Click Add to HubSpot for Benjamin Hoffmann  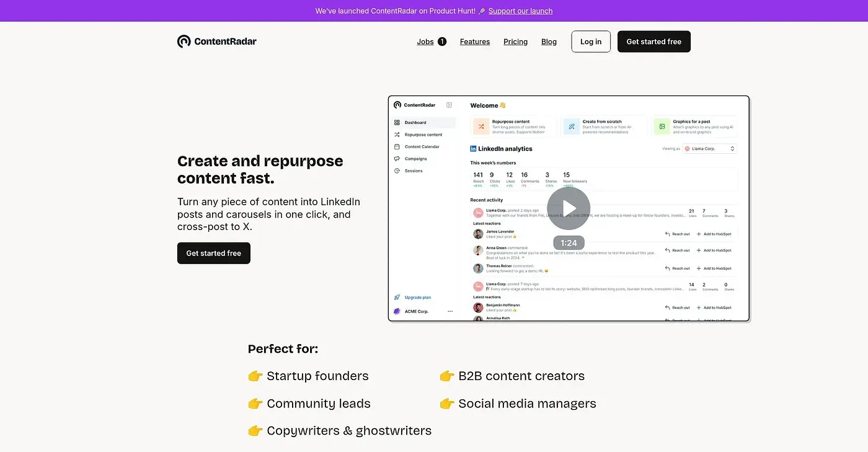(x=714, y=308)
